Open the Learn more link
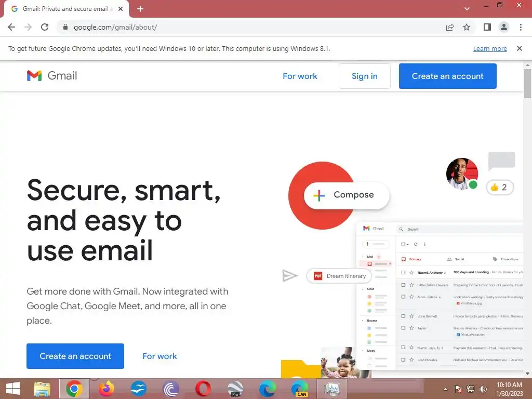 [490, 48]
